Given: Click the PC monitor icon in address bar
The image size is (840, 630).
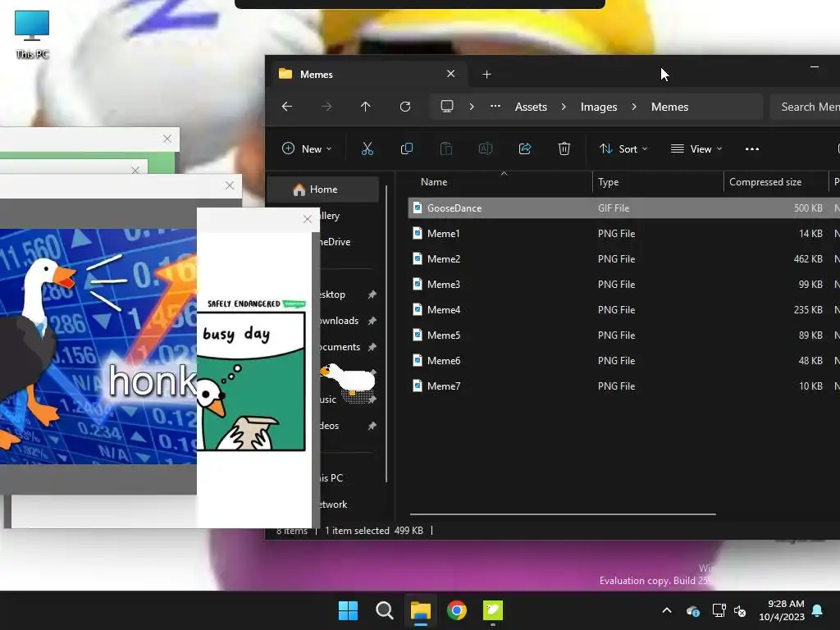Looking at the screenshot, I should pos(447,106).
